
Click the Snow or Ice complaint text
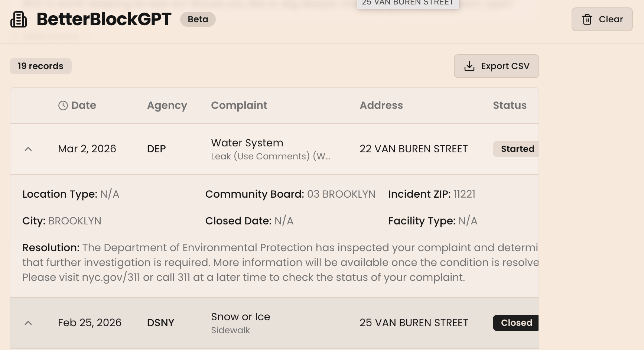point(240,317)
